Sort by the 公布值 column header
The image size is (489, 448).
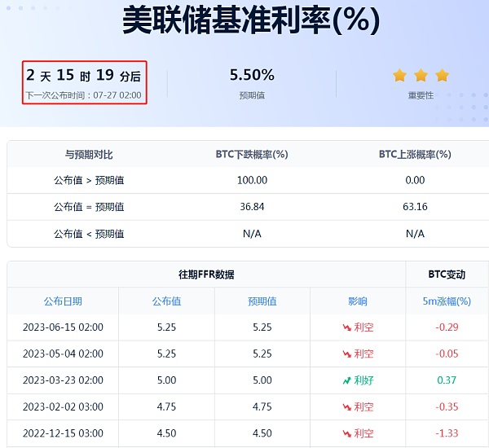[166, 301]
